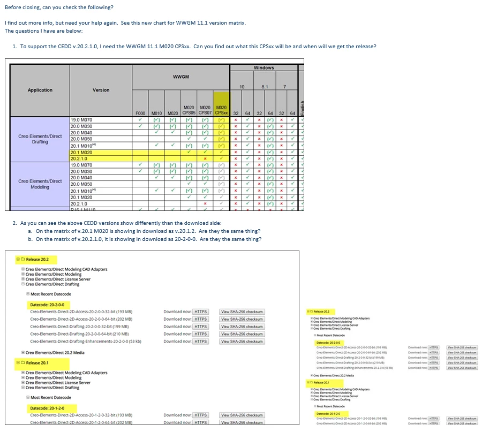The image size is (504, 432).
Task: Click the small duplicate download list thumbnail on right
Action: pos(393,367)
